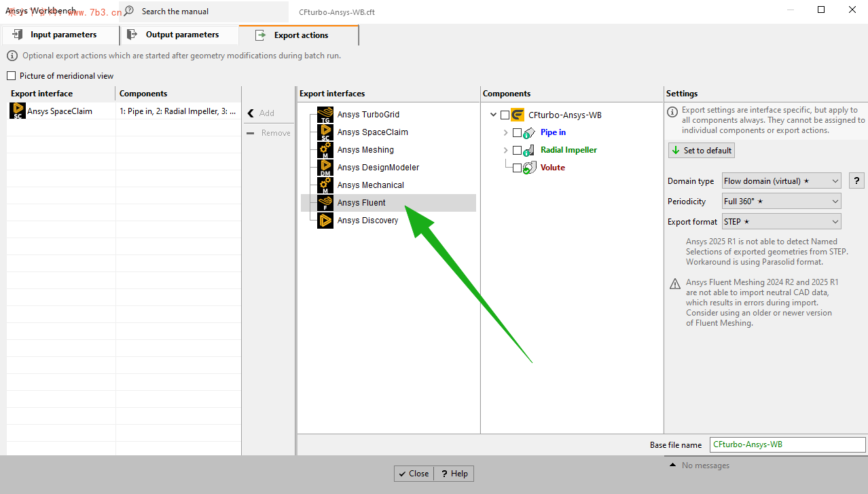Click the Remove button
This screenshot has width=868, height=494.
268,133
